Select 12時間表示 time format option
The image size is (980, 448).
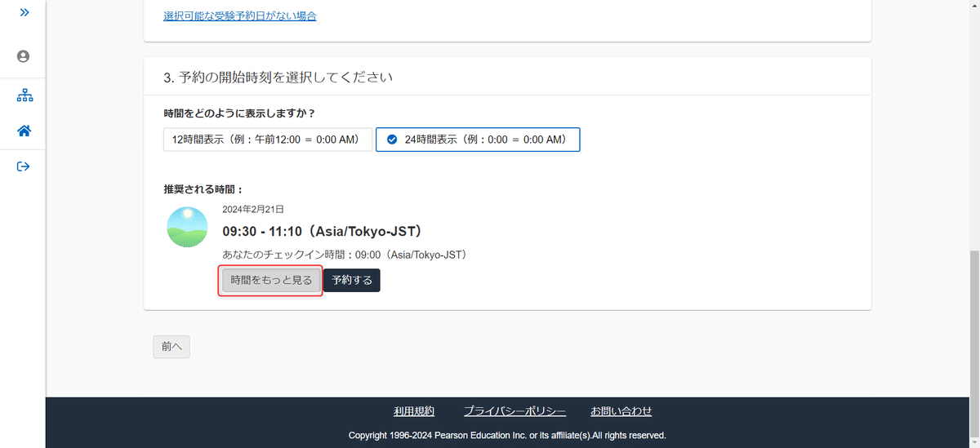tap(268, 140)
